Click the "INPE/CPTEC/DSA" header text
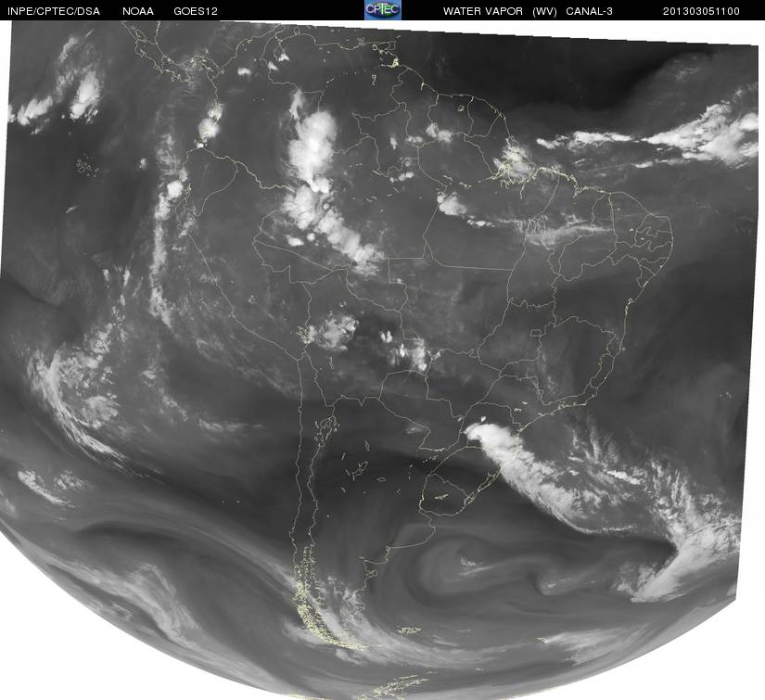The height and width of the screenshot is (700, 765). point(54,11)
